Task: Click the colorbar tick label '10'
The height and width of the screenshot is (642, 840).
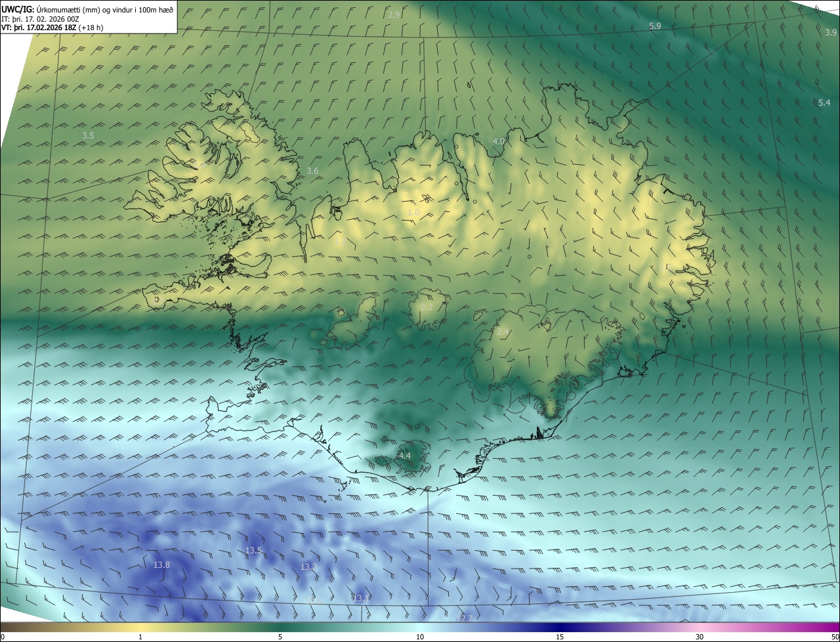Action: 420,637
